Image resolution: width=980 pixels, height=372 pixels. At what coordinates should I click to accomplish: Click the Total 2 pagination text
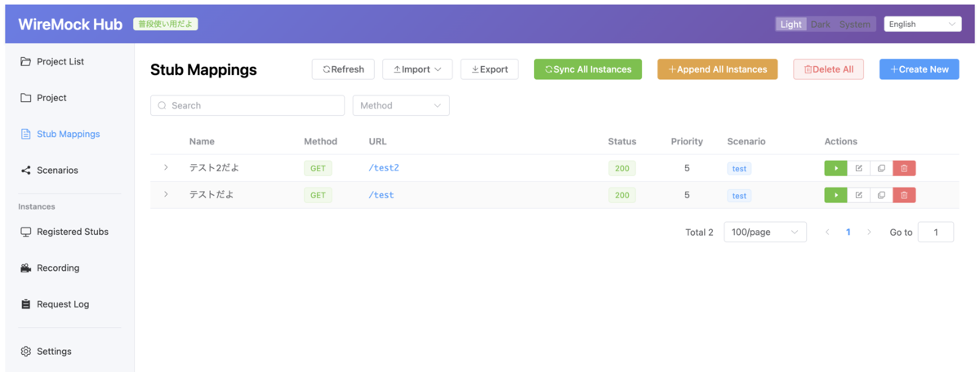pos(699,232)
